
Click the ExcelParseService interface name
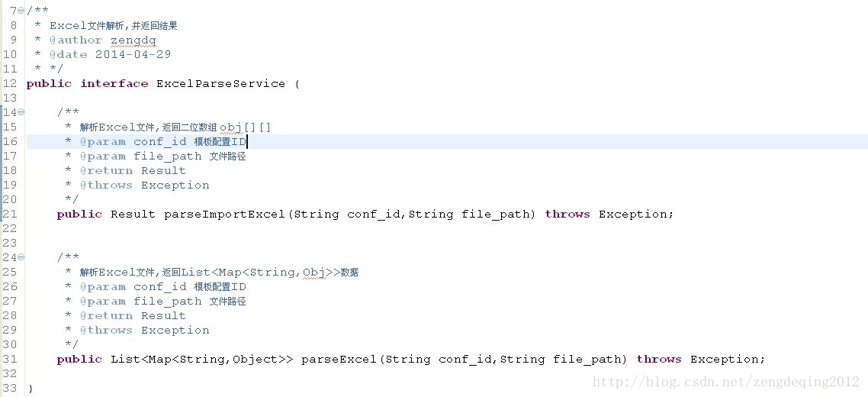pos(220,84)
